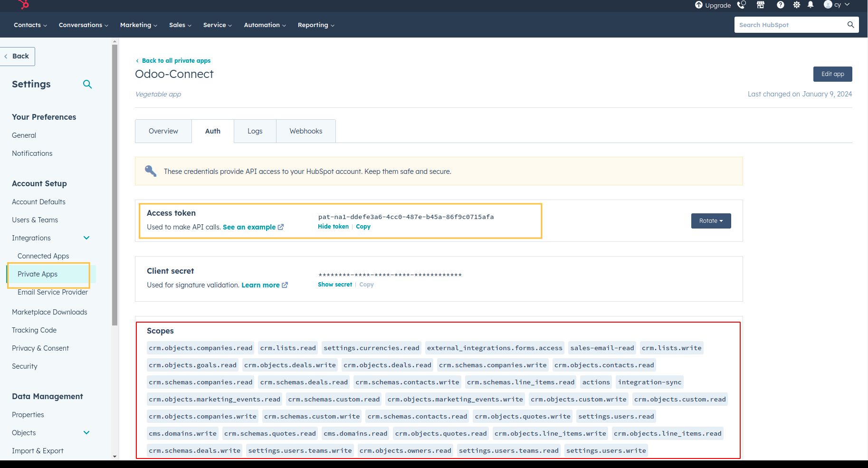Click the integration-sync scope tag
Image resolution: width=868 pixels, height=468 pixels.
(x=649, y=382)
